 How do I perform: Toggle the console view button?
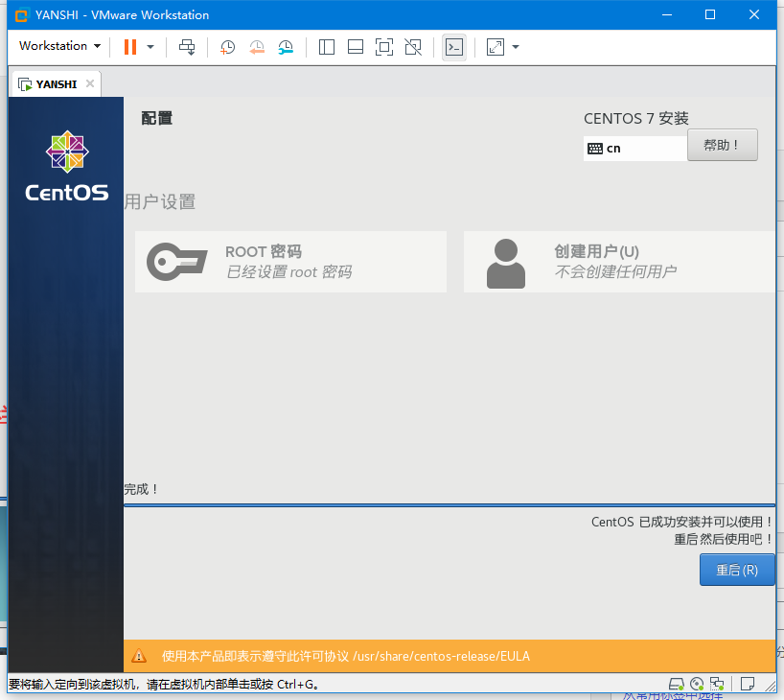(x=454, y=47)
